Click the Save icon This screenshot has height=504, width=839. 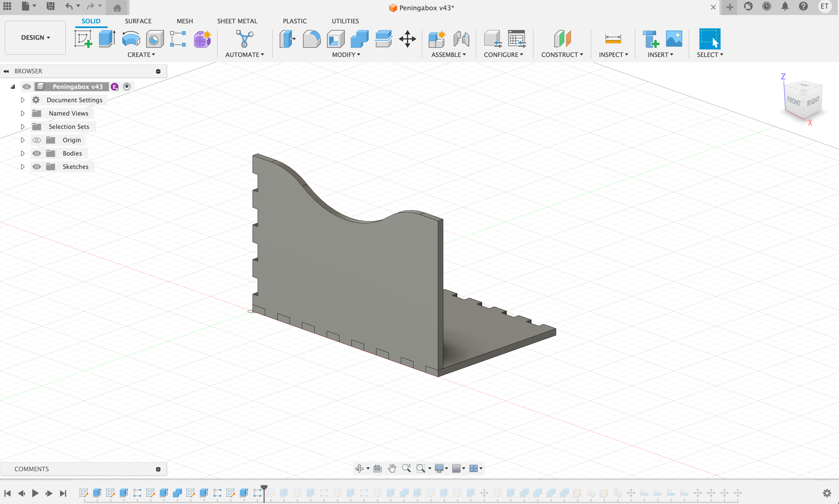pyautogui.click(x=51, y=6)
